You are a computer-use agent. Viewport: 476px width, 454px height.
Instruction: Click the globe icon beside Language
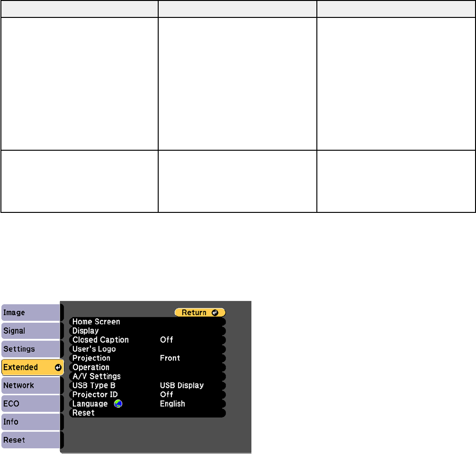pos(118,404)
